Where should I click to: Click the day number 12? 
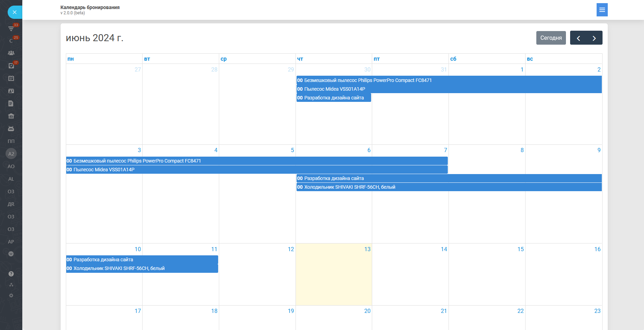291,249
